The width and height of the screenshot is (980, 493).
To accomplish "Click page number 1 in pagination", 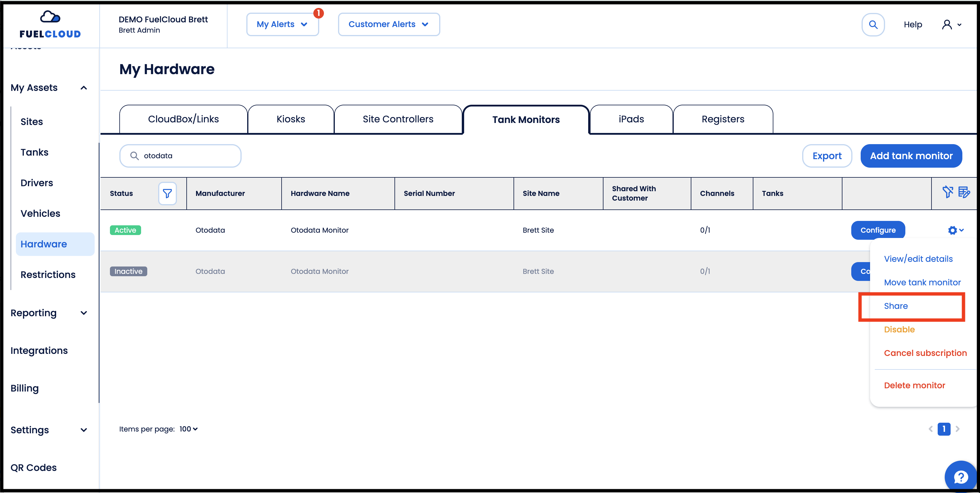I will tap(944, 429).
